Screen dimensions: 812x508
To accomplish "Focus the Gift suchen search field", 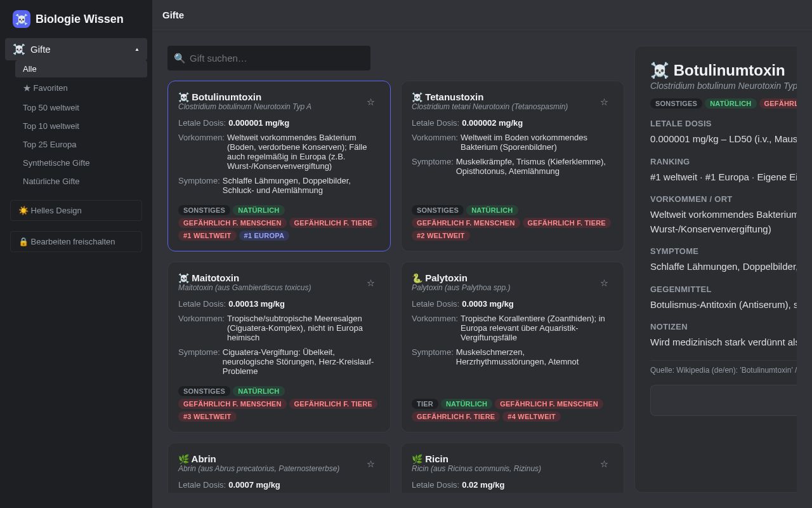I will tap(269, 58).
